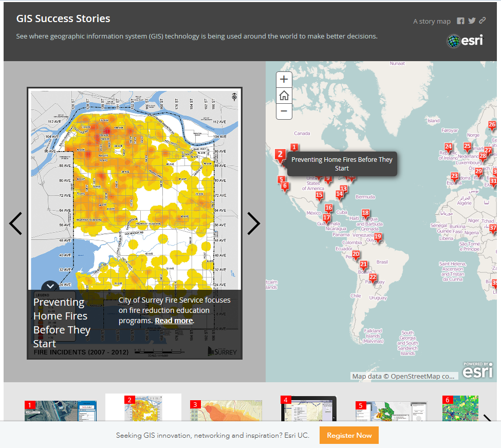Select map marker 24
Viewport: 501px width, 448px height.
(x=448, y=147)
